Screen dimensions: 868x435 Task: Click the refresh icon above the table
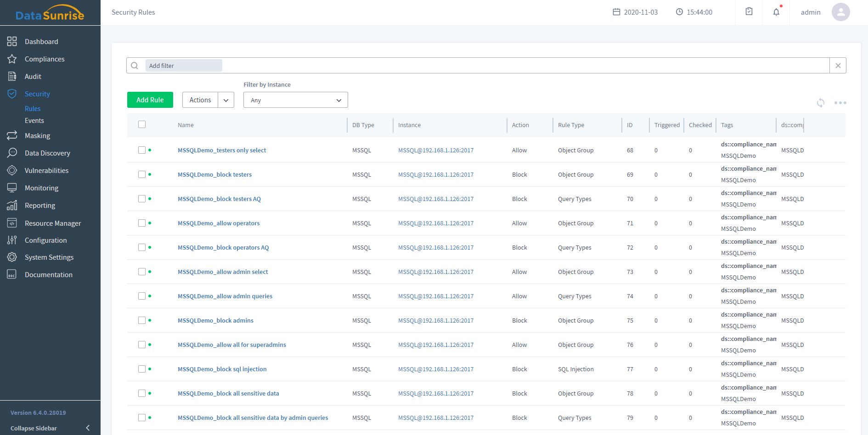[x=821, y=103]
